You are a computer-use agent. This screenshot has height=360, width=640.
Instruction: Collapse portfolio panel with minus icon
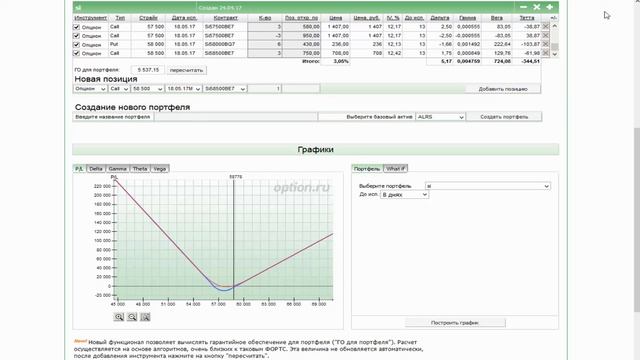(523, 7)
